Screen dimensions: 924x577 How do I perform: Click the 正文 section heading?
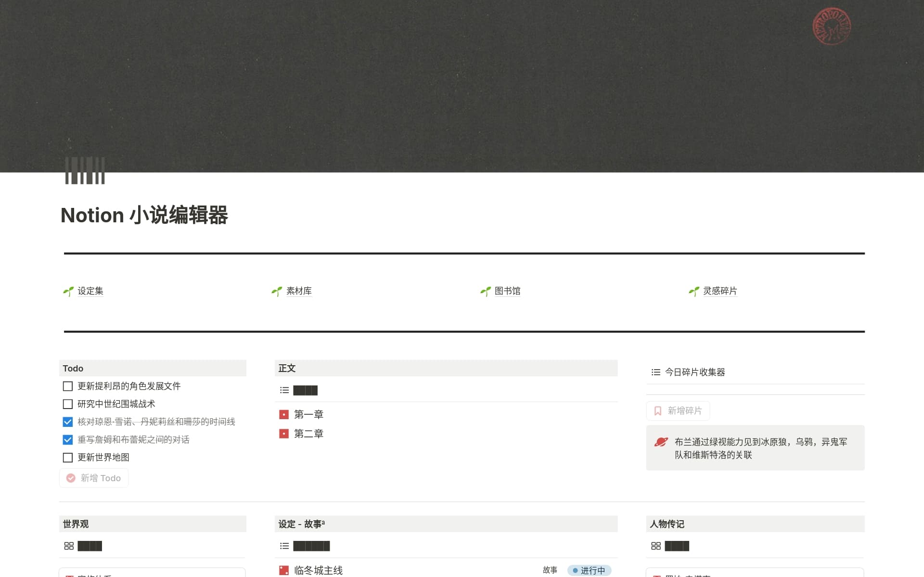287,368
